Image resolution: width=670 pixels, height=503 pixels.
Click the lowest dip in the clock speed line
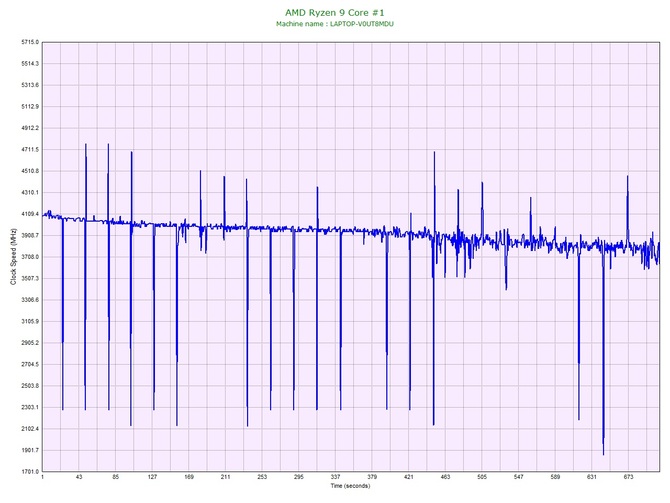point(603,454)
